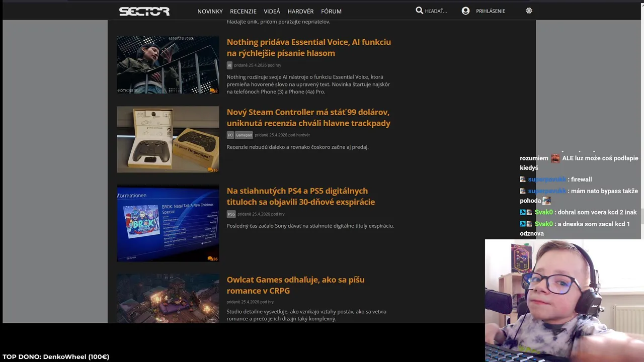Toggle the light/dark theme sun icon
The image size is (644, 362).
[529, 11]
